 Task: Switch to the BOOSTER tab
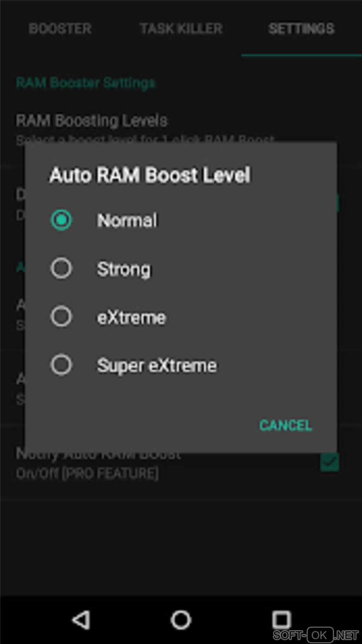pos(60,29)
